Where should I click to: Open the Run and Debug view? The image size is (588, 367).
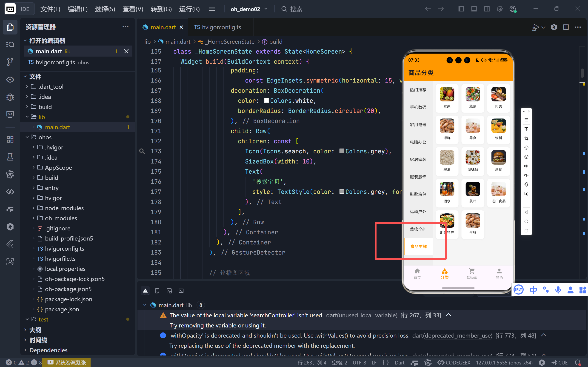tap(10, 97)
